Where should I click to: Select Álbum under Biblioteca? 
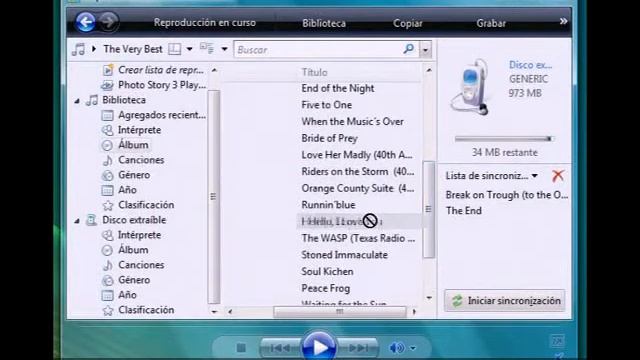tap(133, 145)
